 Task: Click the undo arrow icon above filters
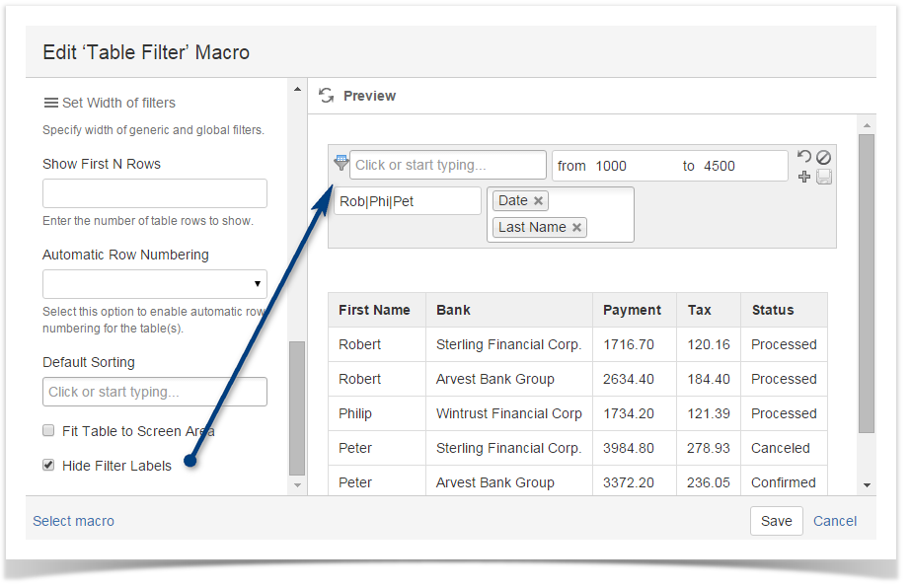(806, 156)
